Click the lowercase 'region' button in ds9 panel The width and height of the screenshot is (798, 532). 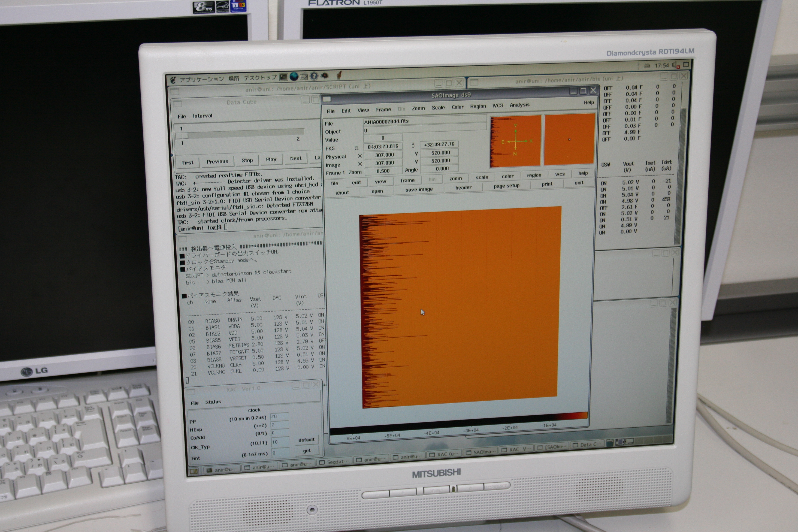point(534,175)
